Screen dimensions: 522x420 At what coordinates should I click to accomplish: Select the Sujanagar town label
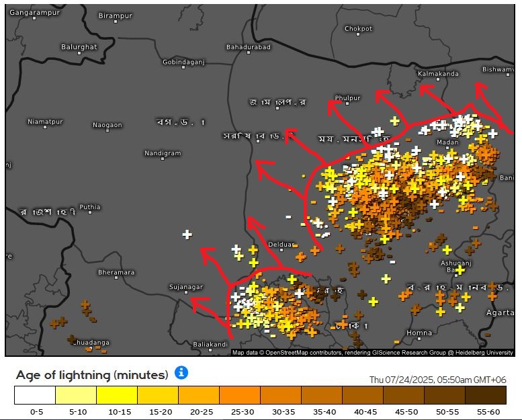[x=186, y=287]
